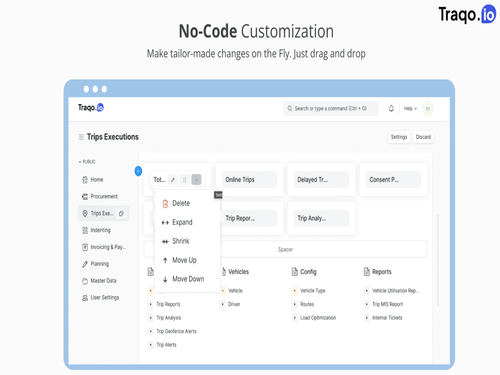Image resolution: width=500 pixels, height=375 pixels.
Task: Click the search command input field
Action: 331,109
